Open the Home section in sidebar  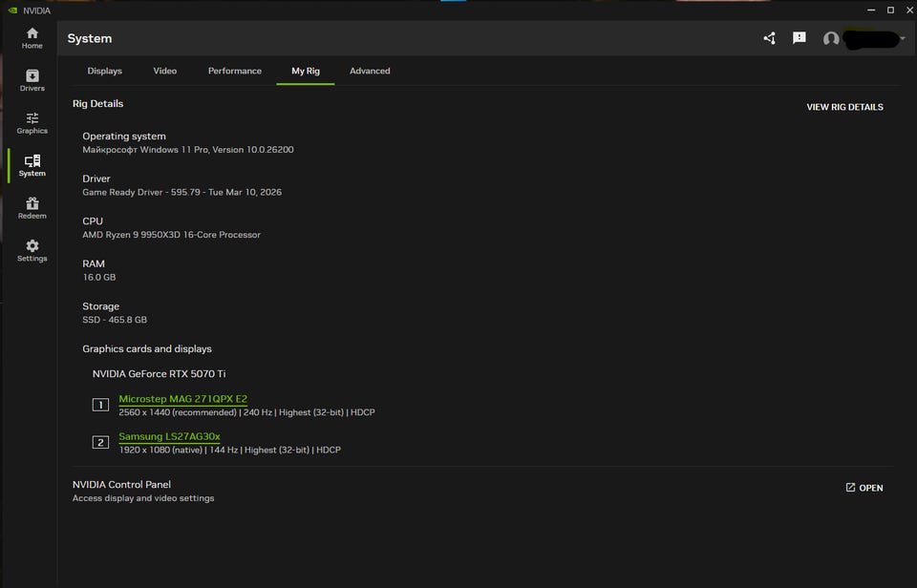[32, 38]
